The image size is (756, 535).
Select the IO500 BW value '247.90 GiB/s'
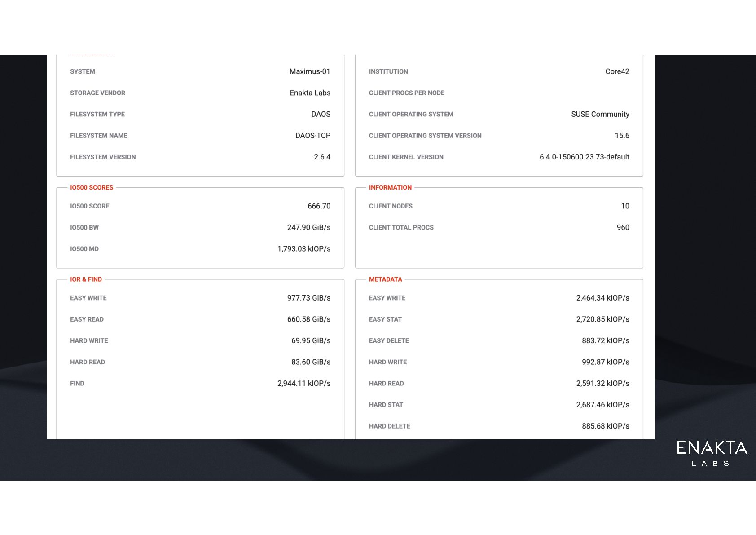point(309,227)
